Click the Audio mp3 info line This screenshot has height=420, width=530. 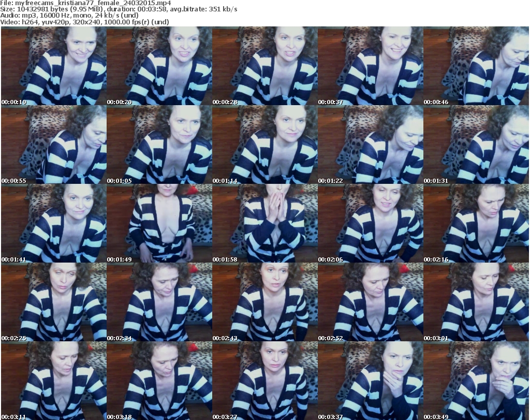[69, 16]
